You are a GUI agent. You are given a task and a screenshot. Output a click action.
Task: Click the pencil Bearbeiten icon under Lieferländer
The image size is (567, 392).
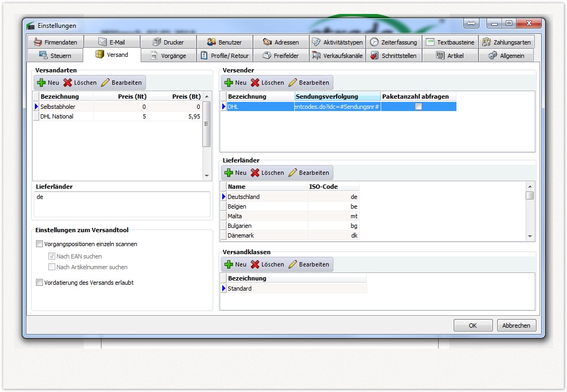(x=293, y=173)
